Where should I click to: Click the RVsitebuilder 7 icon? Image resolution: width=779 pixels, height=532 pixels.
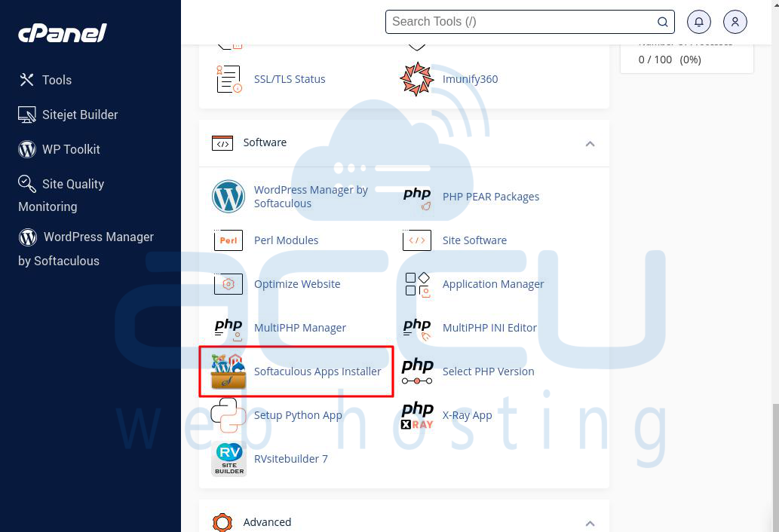click(228, 459)
